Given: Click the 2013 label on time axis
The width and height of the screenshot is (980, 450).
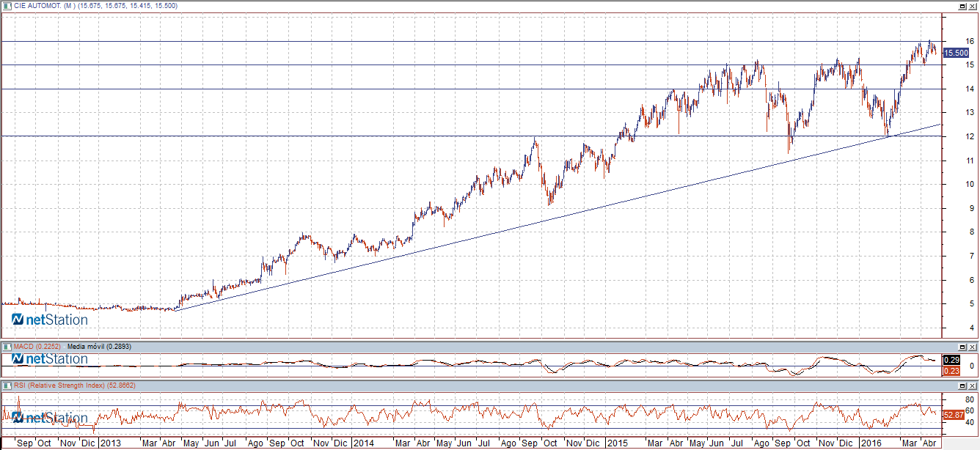Looking at the screenshot, I should point(111,443).
